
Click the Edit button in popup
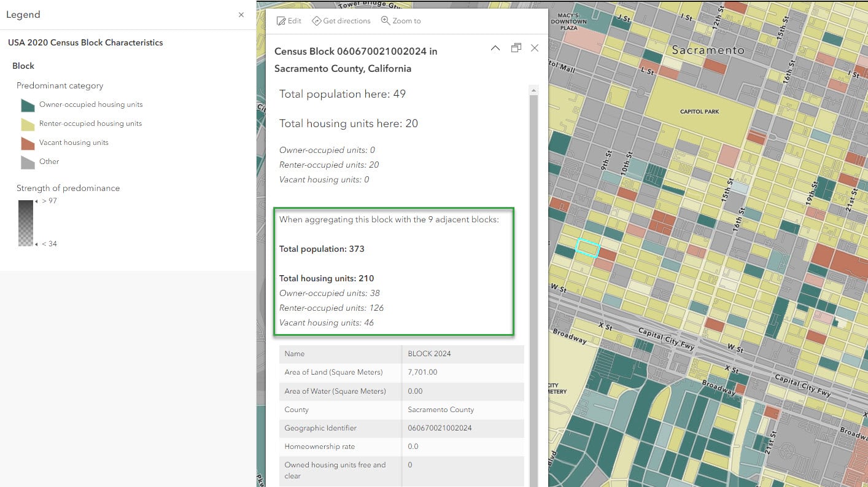289,21
